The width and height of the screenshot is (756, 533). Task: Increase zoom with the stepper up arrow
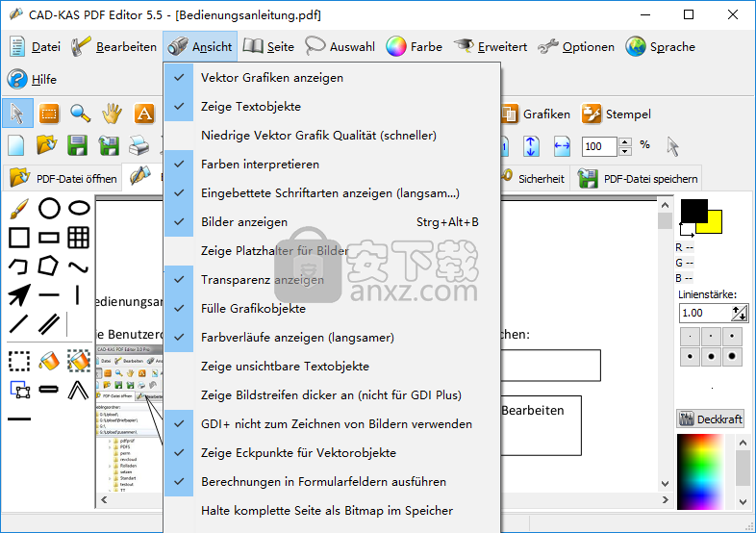[625, 141]
